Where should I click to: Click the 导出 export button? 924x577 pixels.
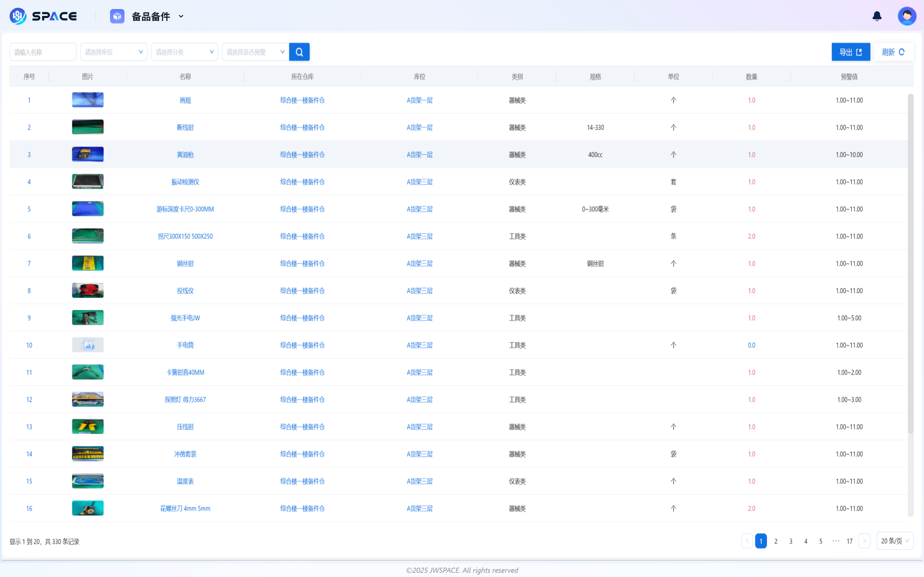(851, 52)
